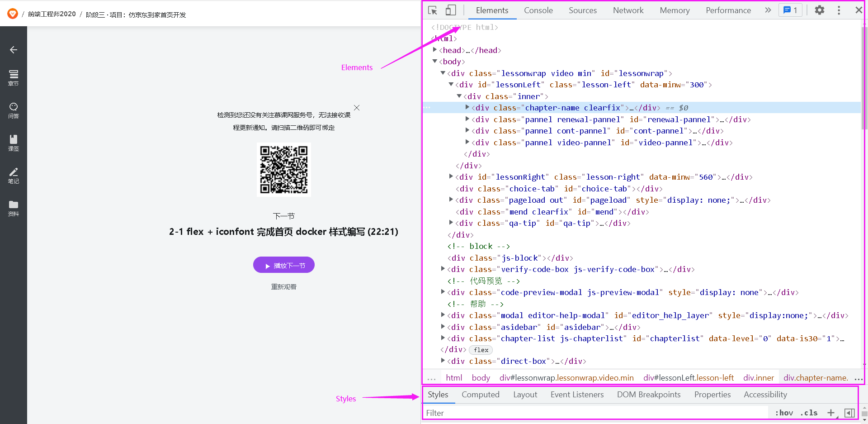Click the orange imooc logo icon
This screenshot has height=424, width=868.
coord(13,14)
